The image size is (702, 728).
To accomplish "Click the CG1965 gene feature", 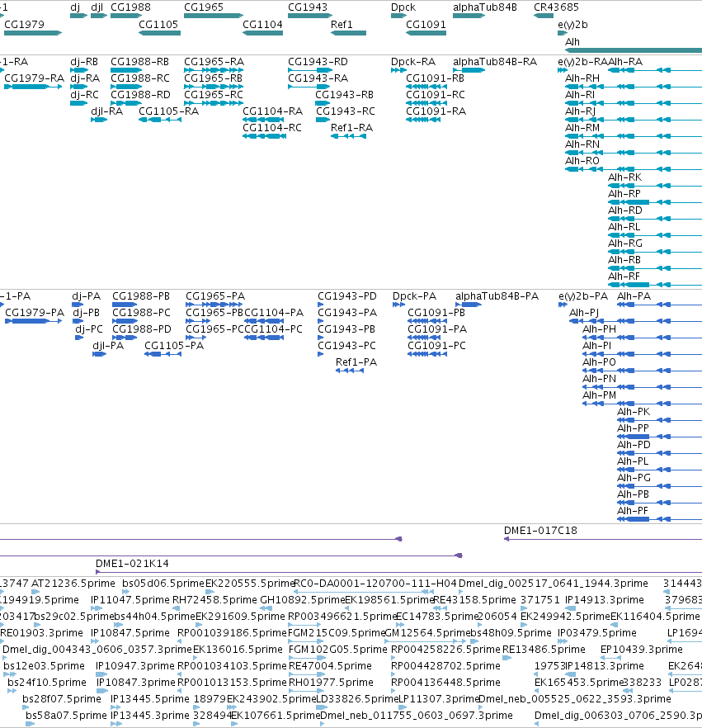I will (214, 16).
